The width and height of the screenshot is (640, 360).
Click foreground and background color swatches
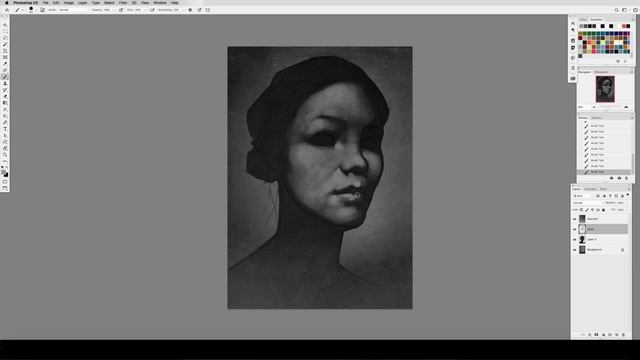click(x=5, y=174)
